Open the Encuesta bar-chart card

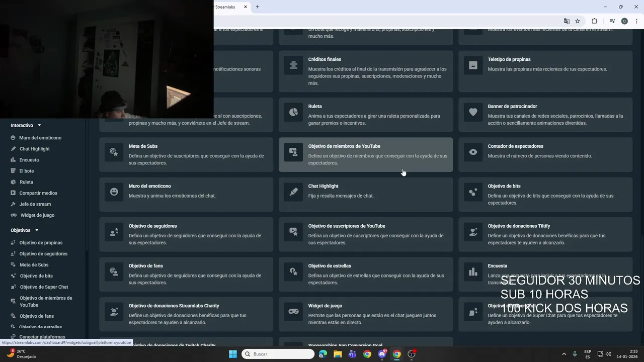coord(545,274)
